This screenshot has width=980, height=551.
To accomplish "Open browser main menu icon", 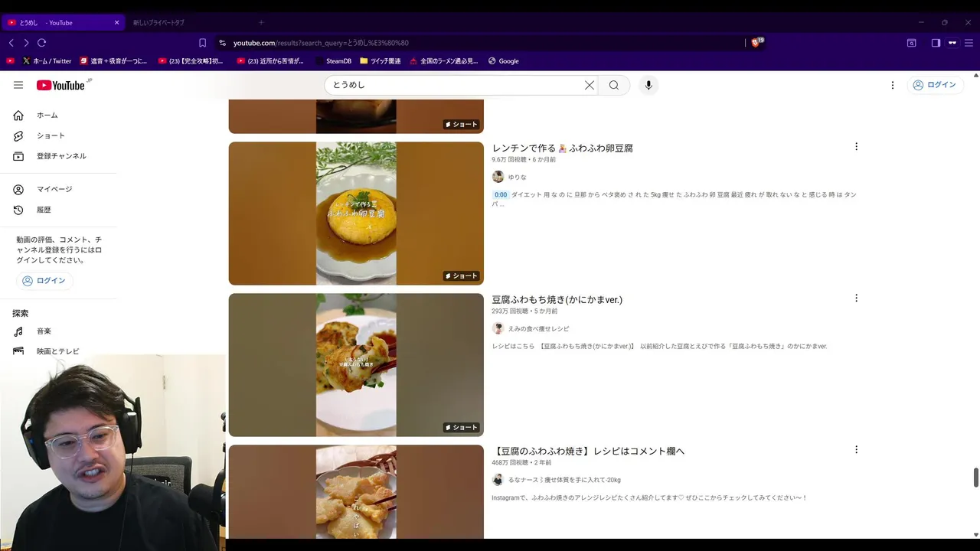I will click(x=968, y=43).
